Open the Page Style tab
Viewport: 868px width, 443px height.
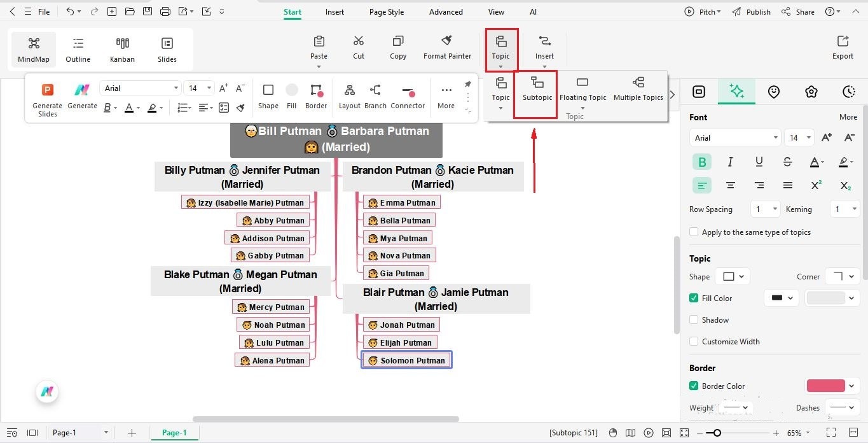point(387,12)
